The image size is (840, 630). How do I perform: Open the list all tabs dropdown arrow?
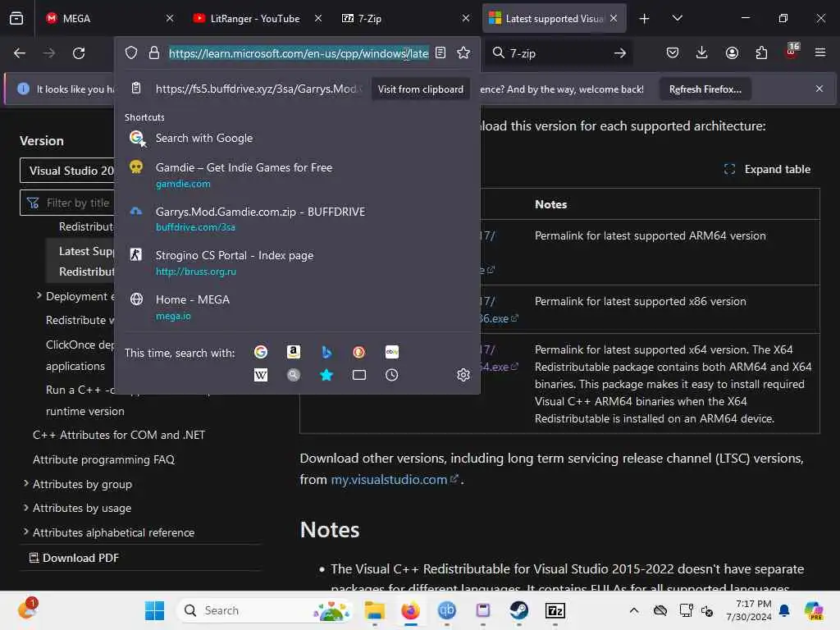677,18
